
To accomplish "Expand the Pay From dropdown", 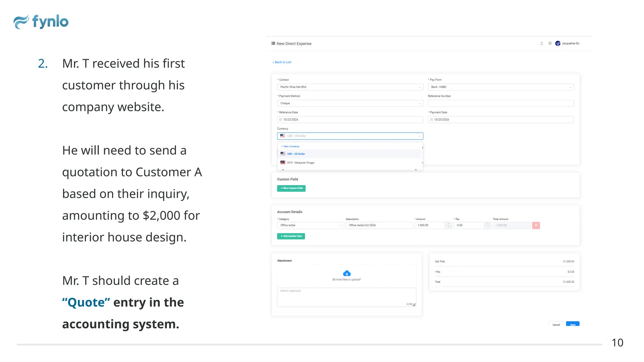I will point(501,87).
